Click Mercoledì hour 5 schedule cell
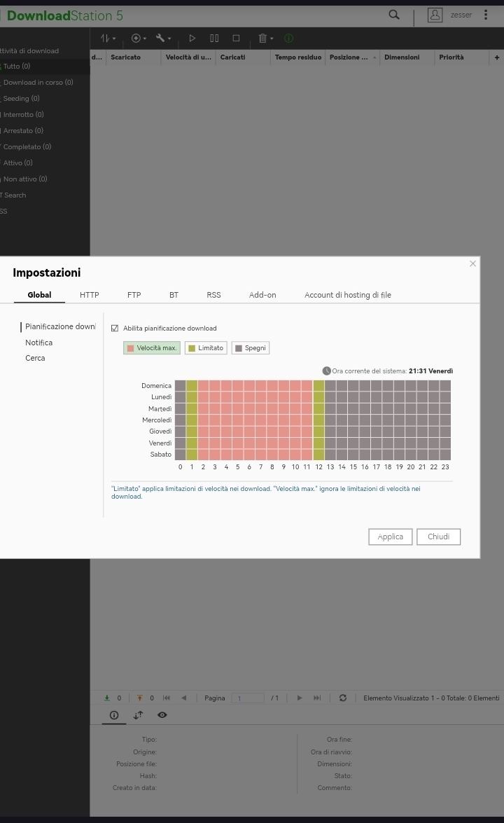Screen dimensions: 504x823 pyautogui.click(x=237, y=420)
